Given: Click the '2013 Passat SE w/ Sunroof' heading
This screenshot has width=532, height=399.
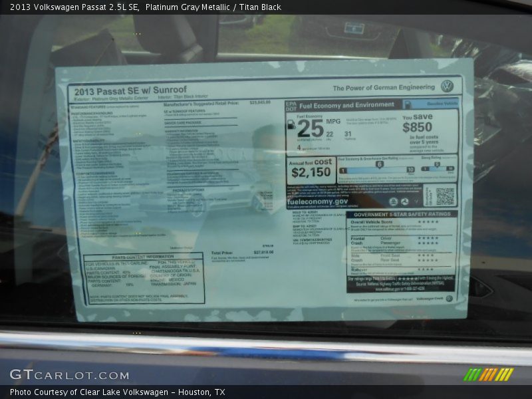Looking at the screenshot, I should [x=130, y=91].
